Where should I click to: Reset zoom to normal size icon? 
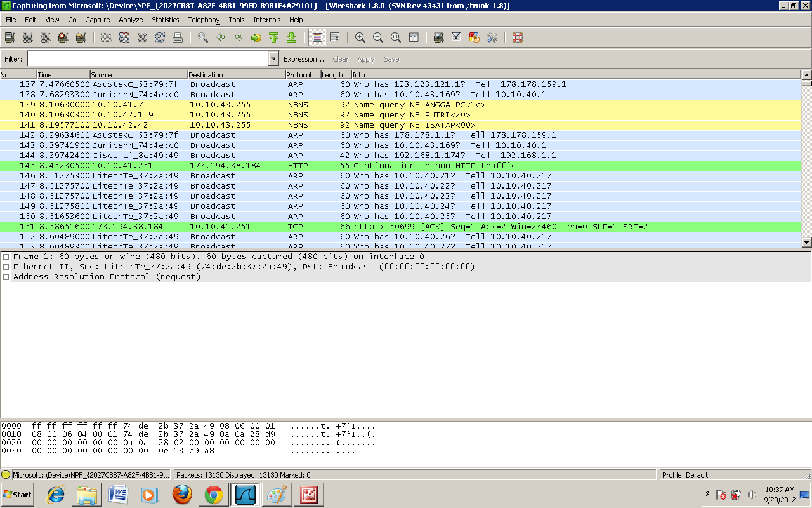396,37
